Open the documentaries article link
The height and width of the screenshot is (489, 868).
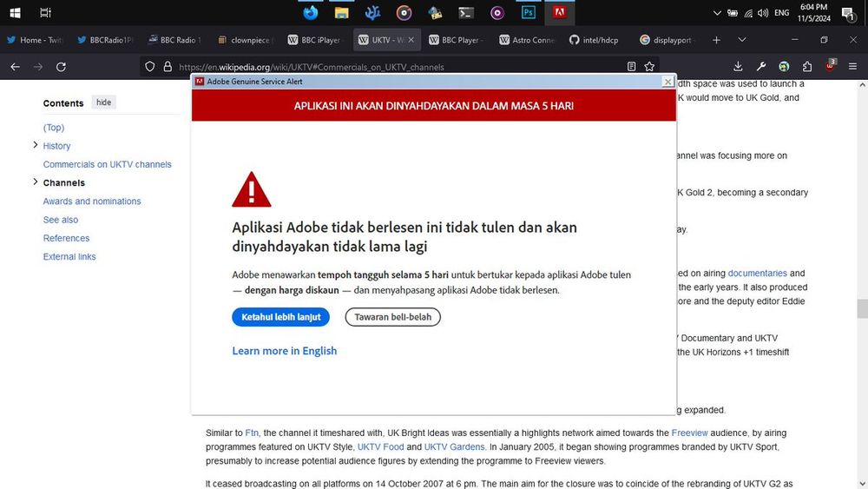point(757,273)
